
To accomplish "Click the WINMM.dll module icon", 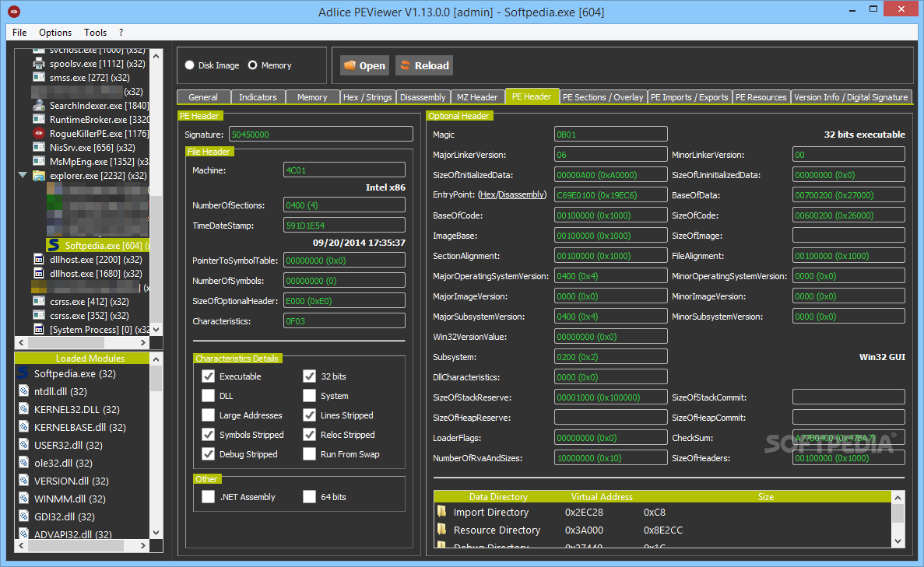I will (x=23, y=498).
